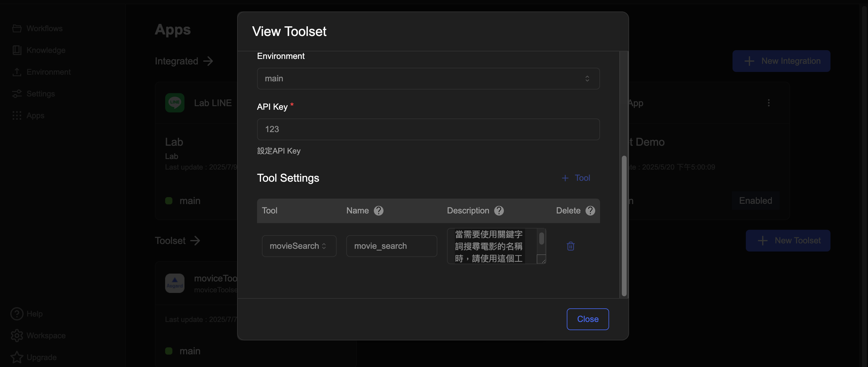Click the Asgard toolset logo icon
The height and width of the screenshot is (367, 868).
(x=175, y=283)
